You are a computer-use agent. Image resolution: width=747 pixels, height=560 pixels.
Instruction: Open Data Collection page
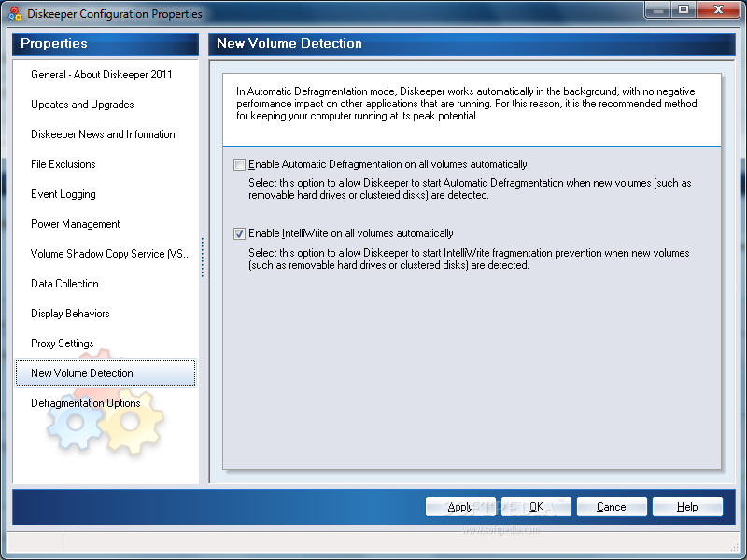pyautogui.click(x=64, y=284)
